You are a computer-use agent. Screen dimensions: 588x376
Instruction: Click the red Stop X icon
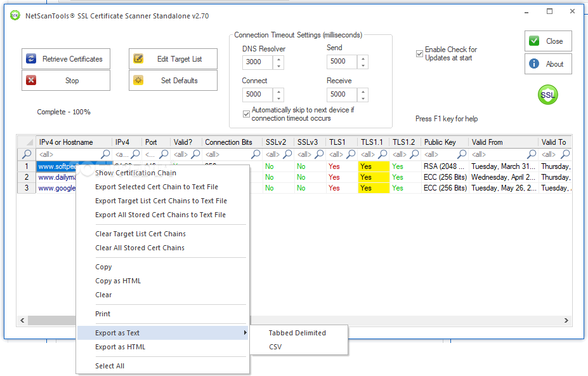(x=31, y=80)
